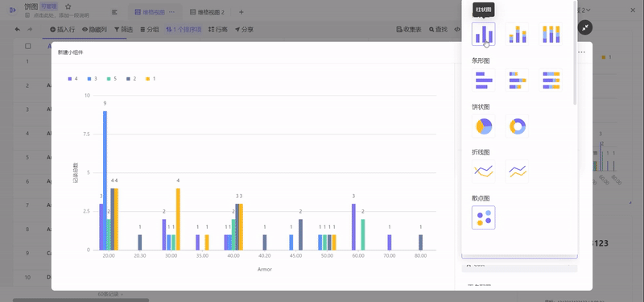Toggle legend series 5 in chart
This screenshot has height=302, width=644.
(113, 78)
